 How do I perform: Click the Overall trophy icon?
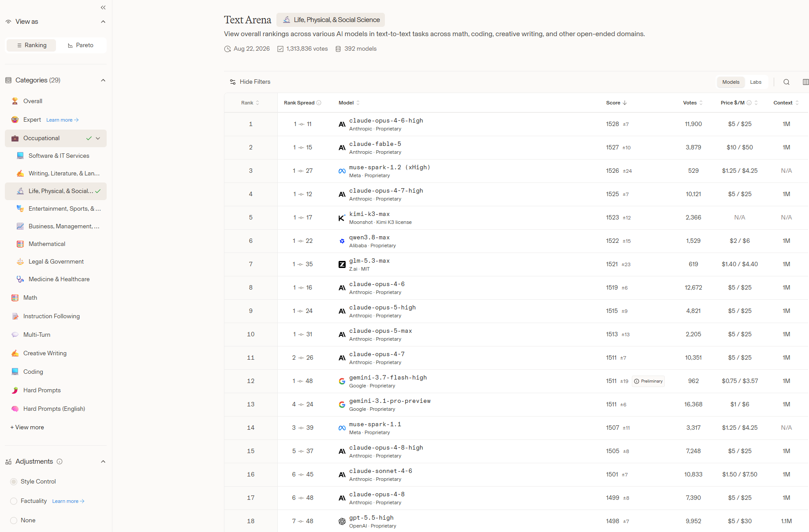coord(15,101)
